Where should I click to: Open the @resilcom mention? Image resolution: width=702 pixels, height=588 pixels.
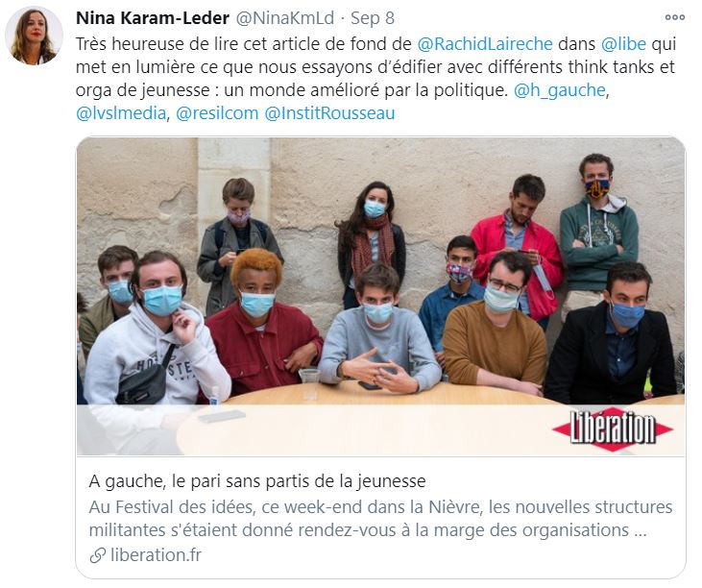[x=217, y=113]
